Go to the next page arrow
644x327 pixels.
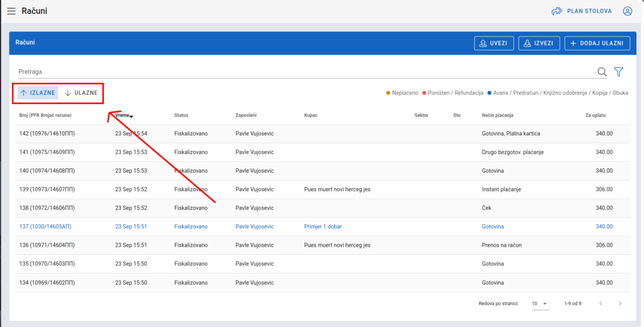pyautogui.click(x=620, y=304)
